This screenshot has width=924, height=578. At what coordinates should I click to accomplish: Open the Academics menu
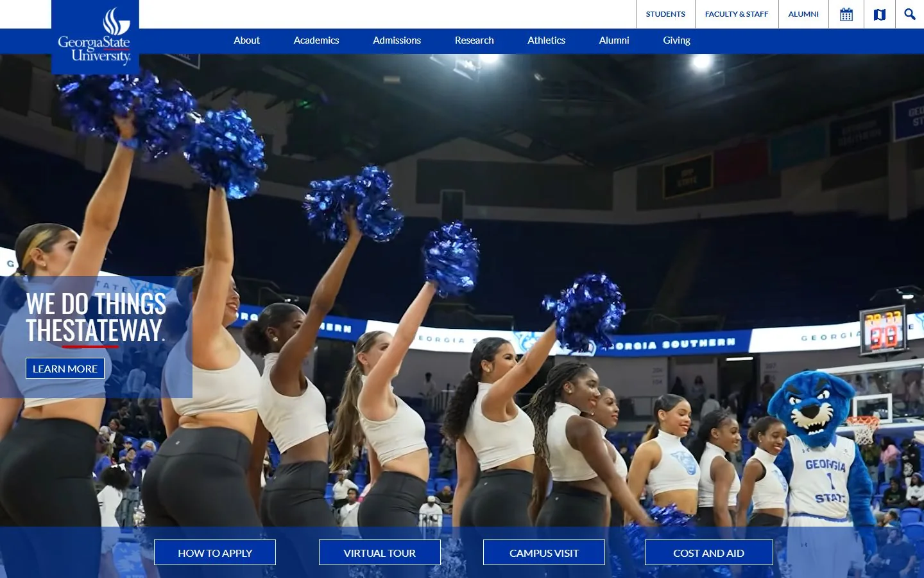coord(316,40)
